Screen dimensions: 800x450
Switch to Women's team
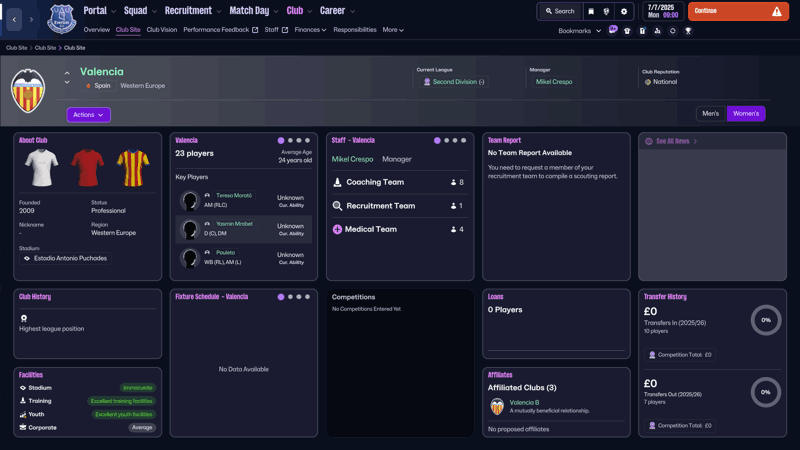(x=746, y=113)
